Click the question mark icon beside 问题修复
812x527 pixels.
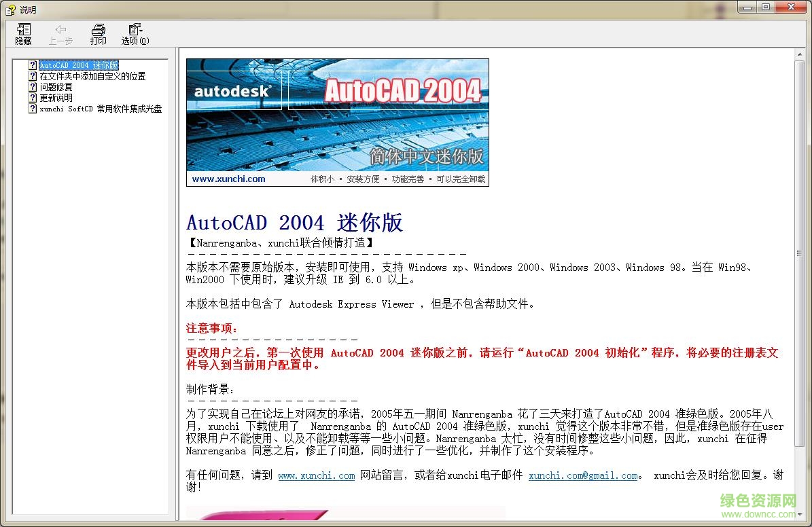[33, 86]
